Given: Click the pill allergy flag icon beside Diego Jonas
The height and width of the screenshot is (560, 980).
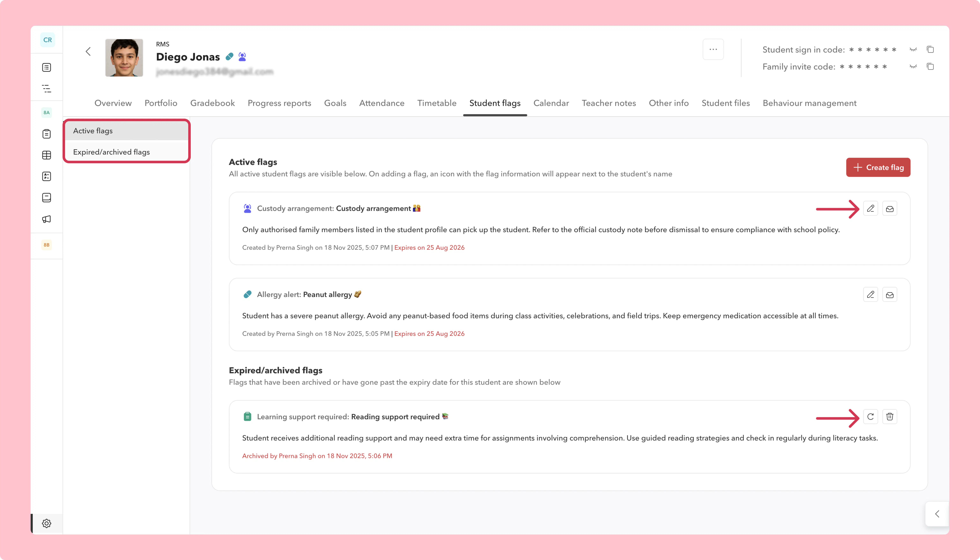Looking at the screenshot, I should point(230,57).
